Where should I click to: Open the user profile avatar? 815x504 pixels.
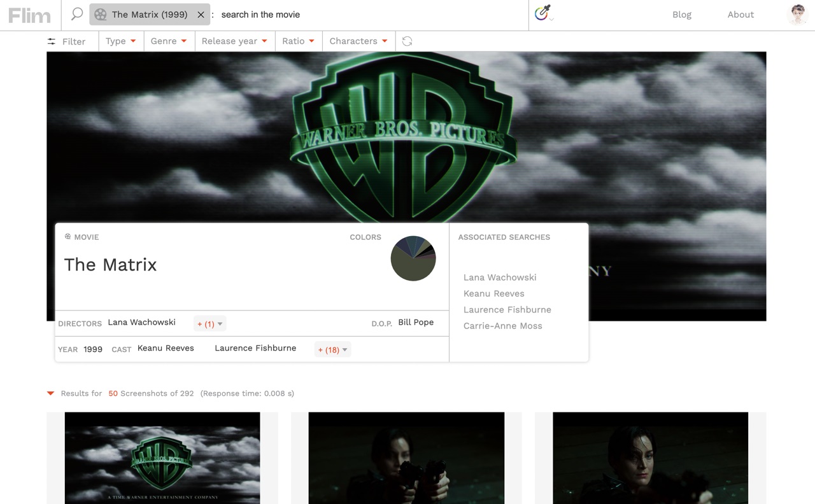tap(797, 14)
